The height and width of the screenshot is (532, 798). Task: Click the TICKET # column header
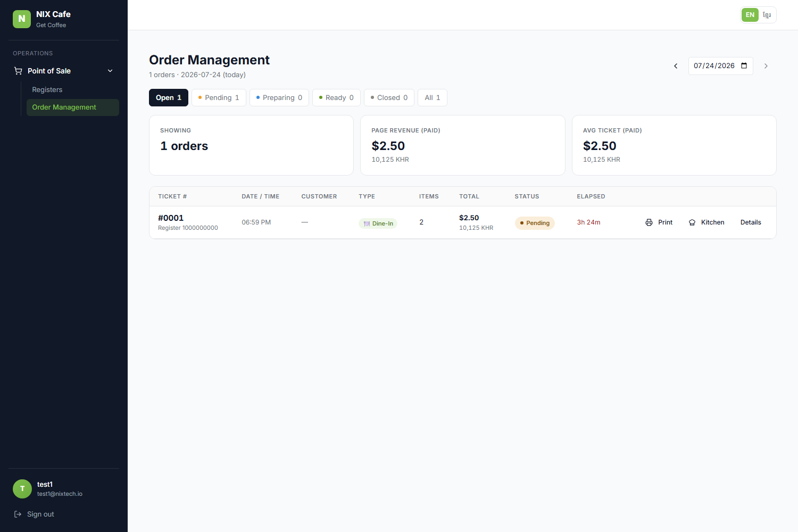click(x=172, y=196)
